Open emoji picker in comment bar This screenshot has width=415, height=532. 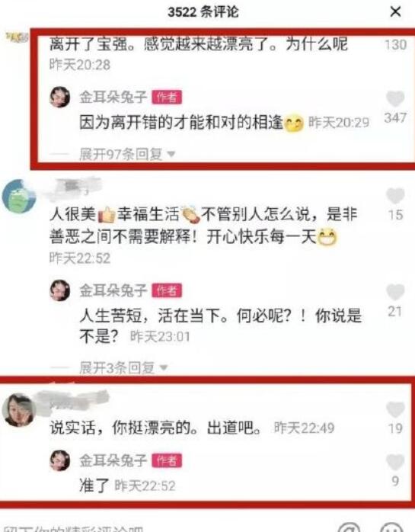[x=392, y=528]
